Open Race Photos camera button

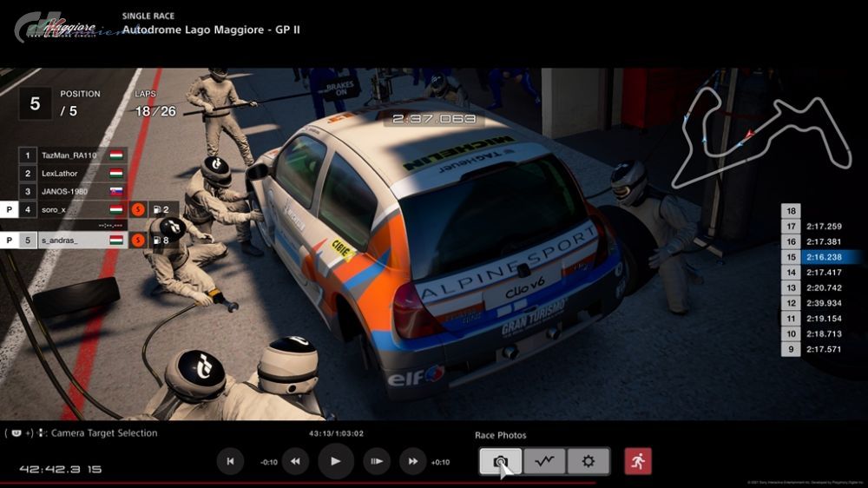(501, 461)
